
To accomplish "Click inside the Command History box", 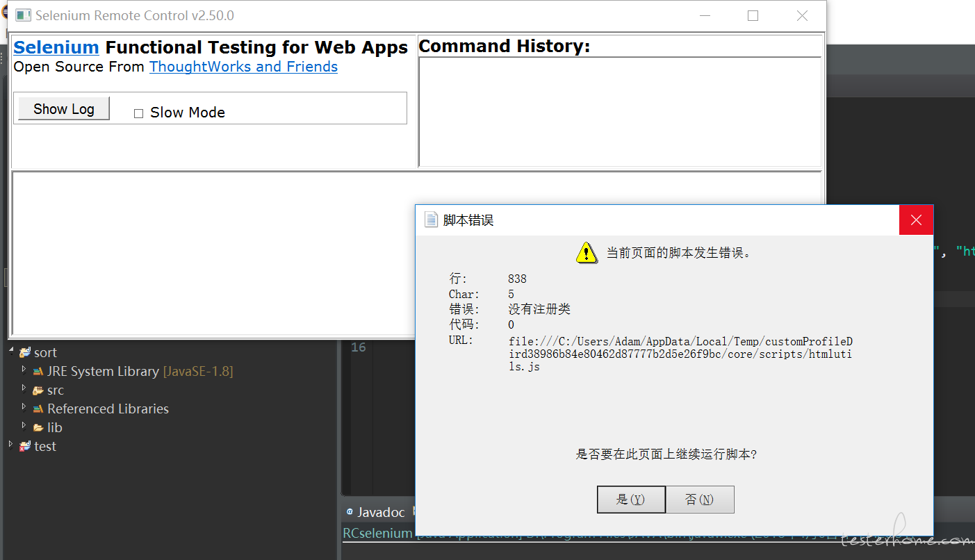I will click(x=620, y=111).
